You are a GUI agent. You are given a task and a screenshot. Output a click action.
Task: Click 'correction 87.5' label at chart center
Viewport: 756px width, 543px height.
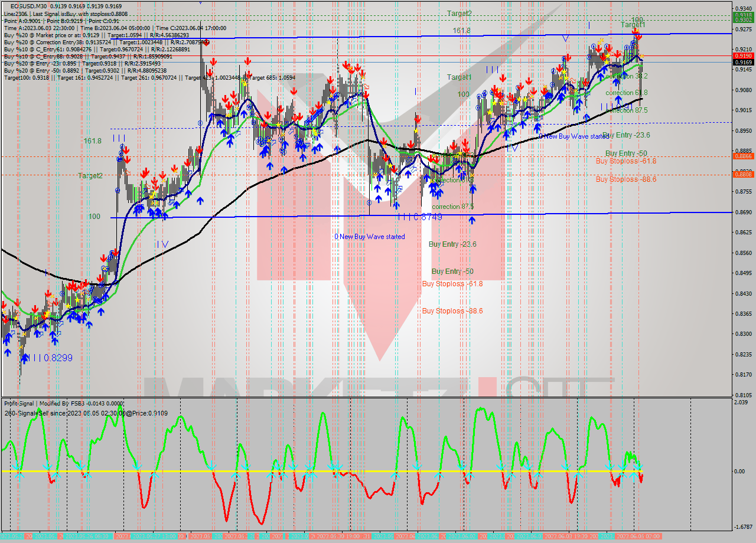tap(453, 207)
